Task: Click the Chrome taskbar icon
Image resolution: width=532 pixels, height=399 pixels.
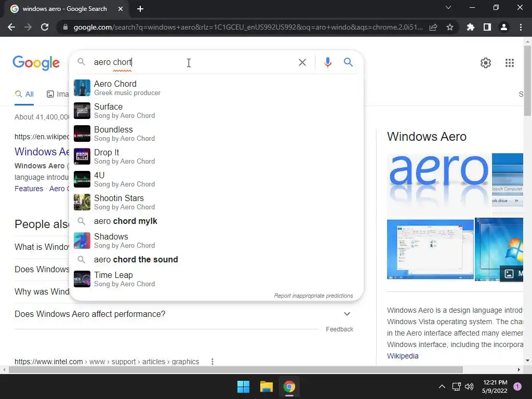Action: point(289,387)
